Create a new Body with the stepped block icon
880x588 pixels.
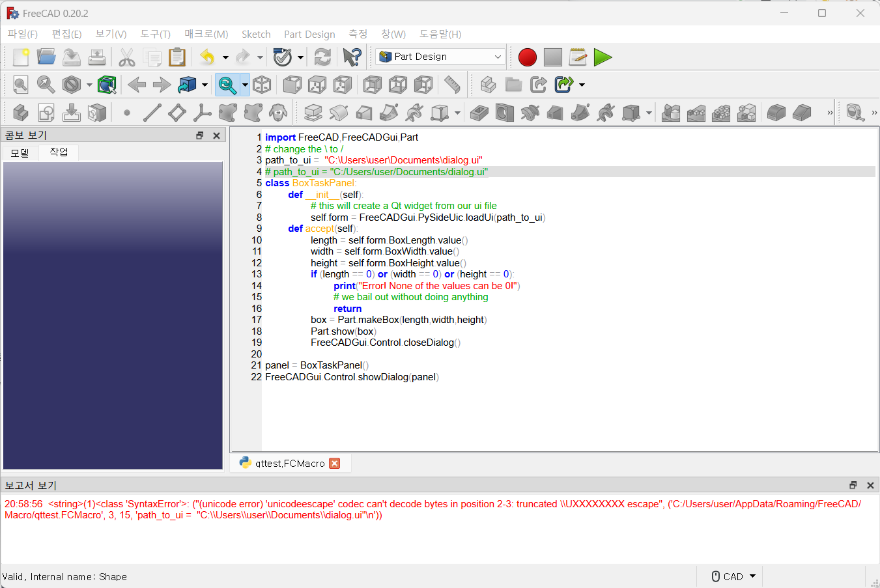tap(21, 113)
